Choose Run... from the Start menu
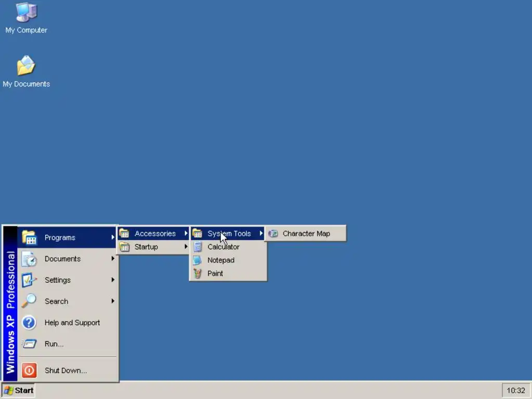532x399 pixels. 67,344
